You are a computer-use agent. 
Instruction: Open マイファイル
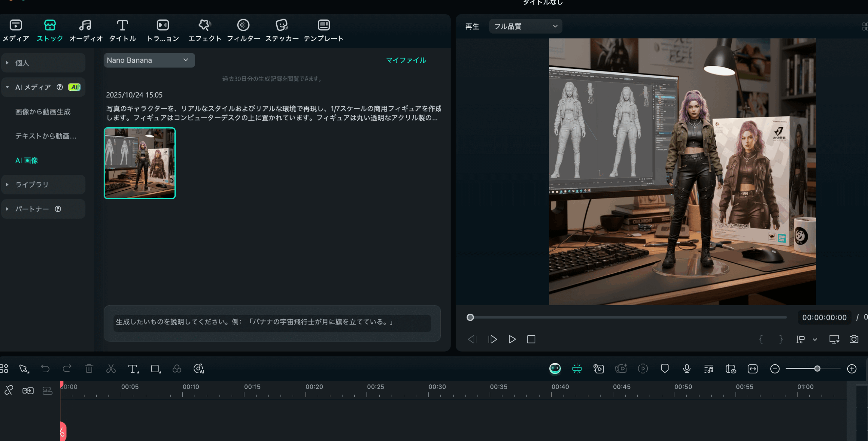click(x=407, y=60)
